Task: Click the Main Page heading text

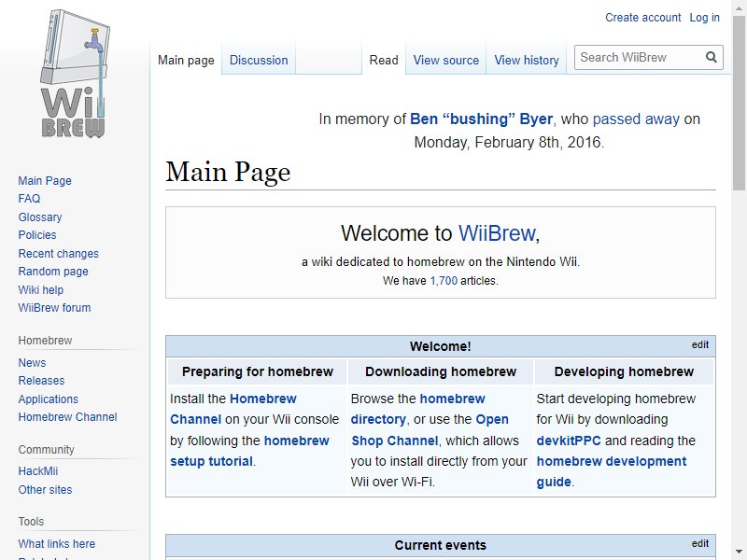Action: coord(228,172)
